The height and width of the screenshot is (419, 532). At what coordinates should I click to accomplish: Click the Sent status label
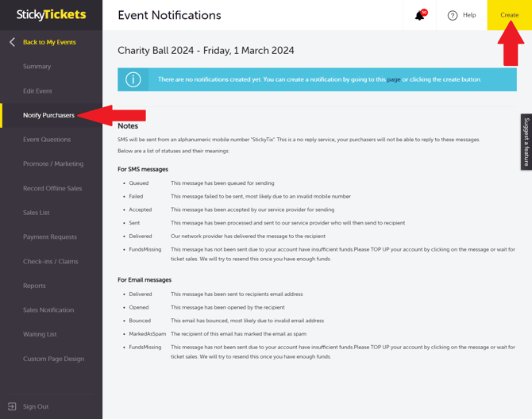click(x=134, y=223)
